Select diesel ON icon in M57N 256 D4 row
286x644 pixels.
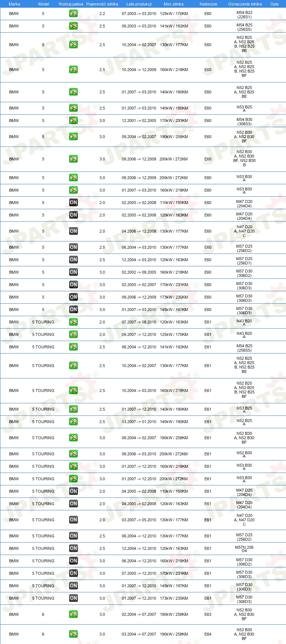[x=74, y=548]
